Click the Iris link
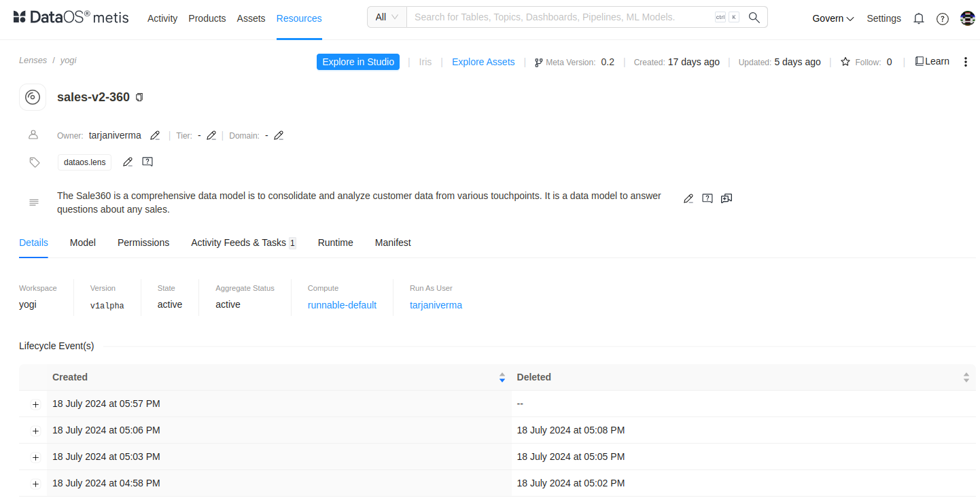Image resolution: width=980 pixels, height=498 pixels. click(x=425, y=62)
